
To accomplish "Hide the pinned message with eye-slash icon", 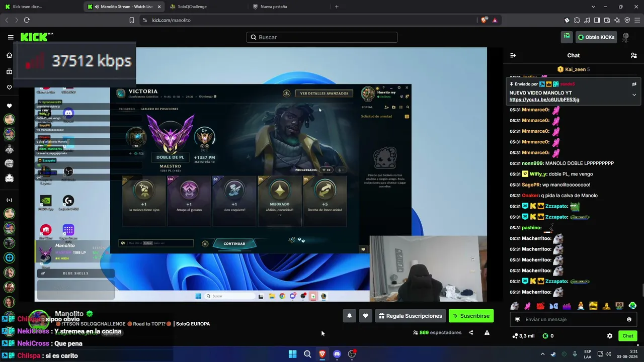I will click(x=634, y=84).
